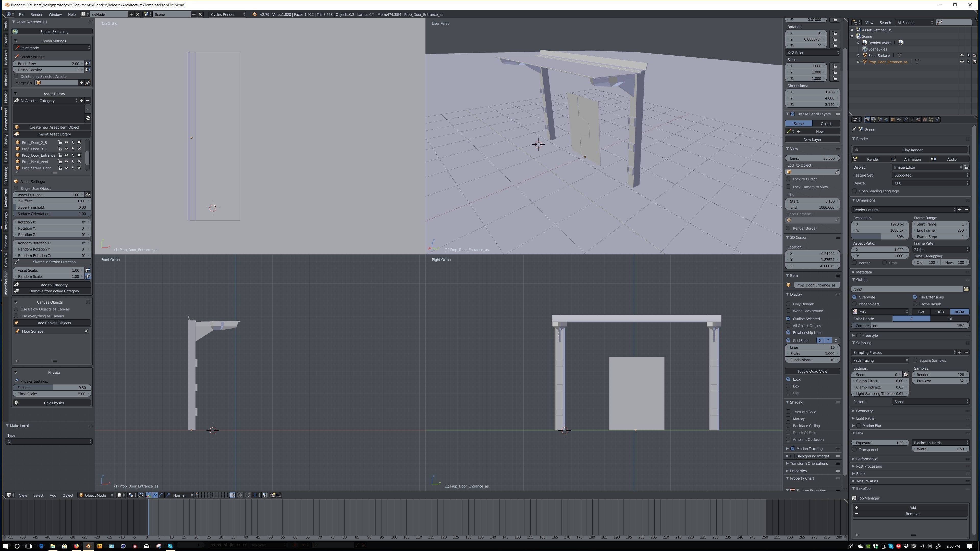Open the Add menu in 3D viewport
Screen dimensions: 980x551
tap(53, 495)
